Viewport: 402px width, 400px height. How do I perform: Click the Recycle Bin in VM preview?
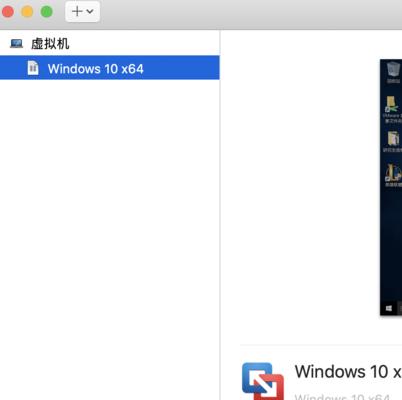[x=393, y=72]
